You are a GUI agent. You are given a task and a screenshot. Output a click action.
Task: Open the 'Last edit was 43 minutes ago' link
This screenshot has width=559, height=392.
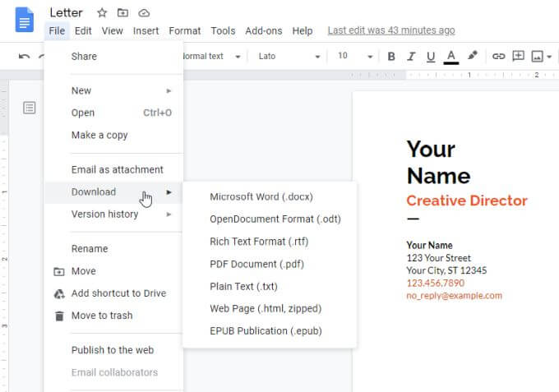click(x=390, y=30)
